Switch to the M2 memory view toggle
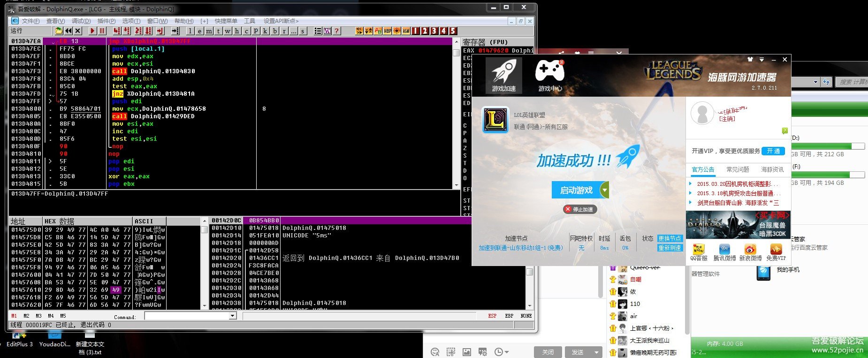 [26, 316]
